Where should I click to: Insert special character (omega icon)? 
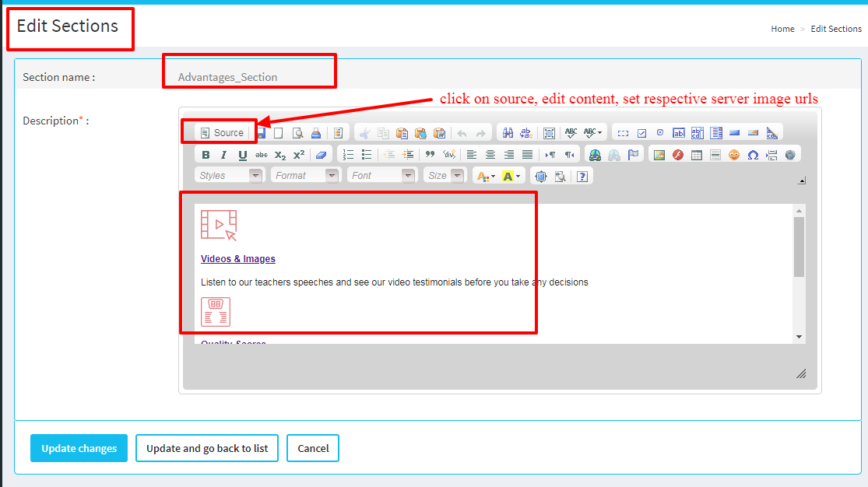(753, 155)
